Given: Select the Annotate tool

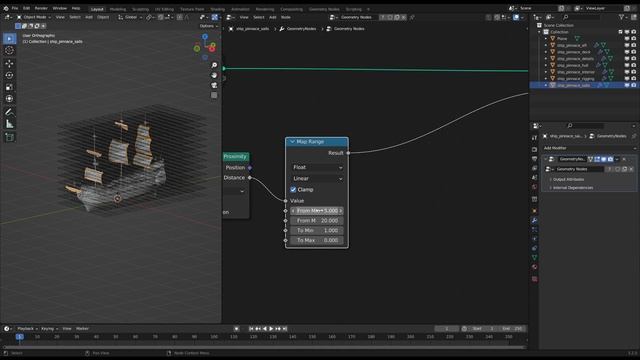Looking at the screenshot, I should [10, 112].
